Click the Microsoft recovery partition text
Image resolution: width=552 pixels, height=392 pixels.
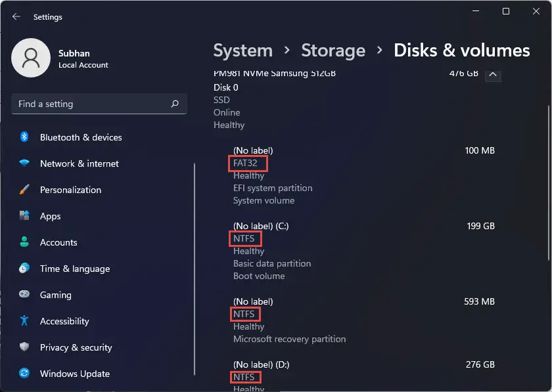coord(289,339)
